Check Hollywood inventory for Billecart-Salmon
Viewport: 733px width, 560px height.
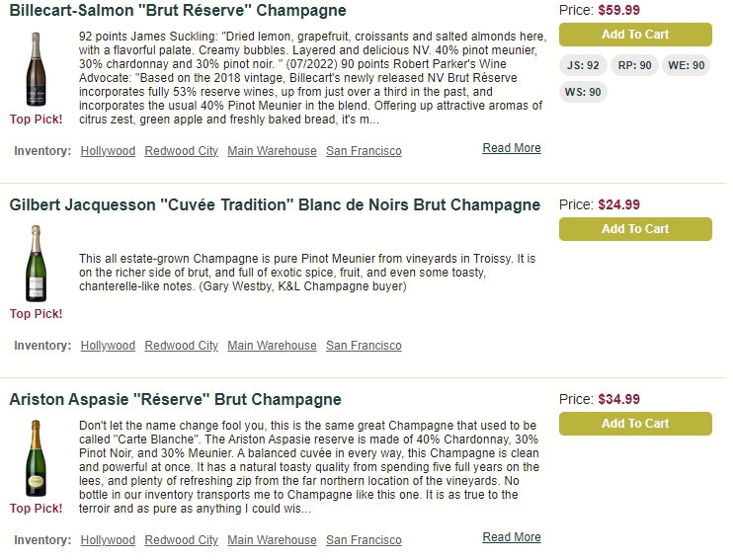[108, 151]
